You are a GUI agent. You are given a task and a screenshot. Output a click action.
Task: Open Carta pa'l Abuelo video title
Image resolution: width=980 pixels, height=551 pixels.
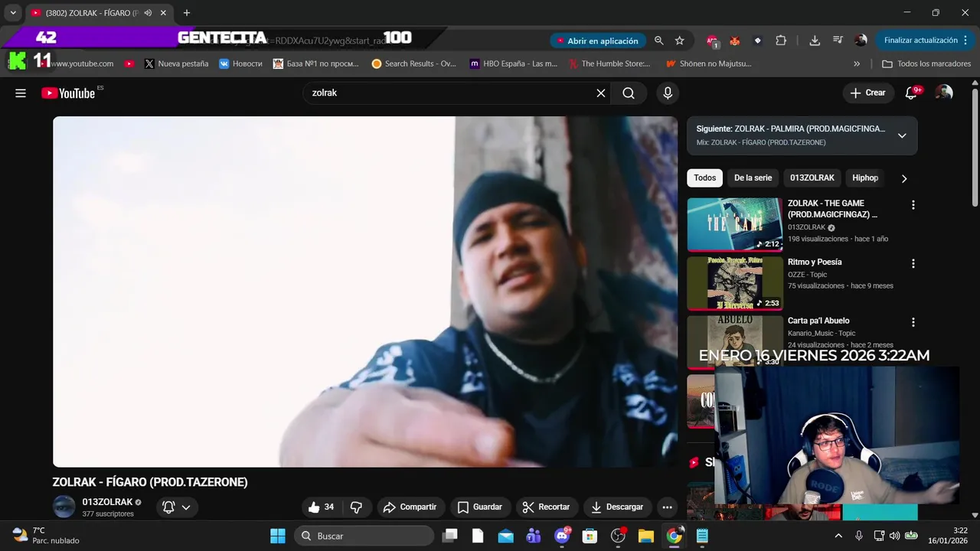coord(818,321)
